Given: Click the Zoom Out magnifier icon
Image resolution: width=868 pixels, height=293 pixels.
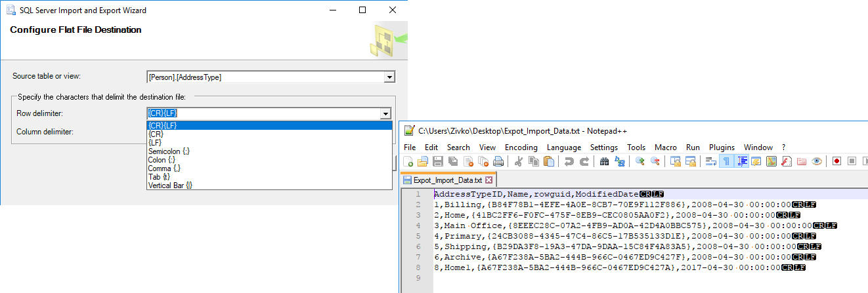Looking at the screenshot, I should [655, 161].
